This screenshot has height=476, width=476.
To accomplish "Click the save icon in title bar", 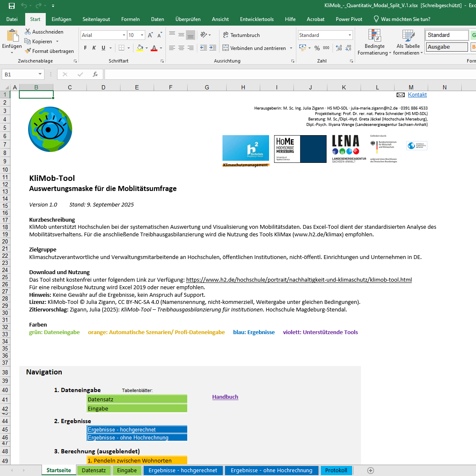I will pos(12,6).
